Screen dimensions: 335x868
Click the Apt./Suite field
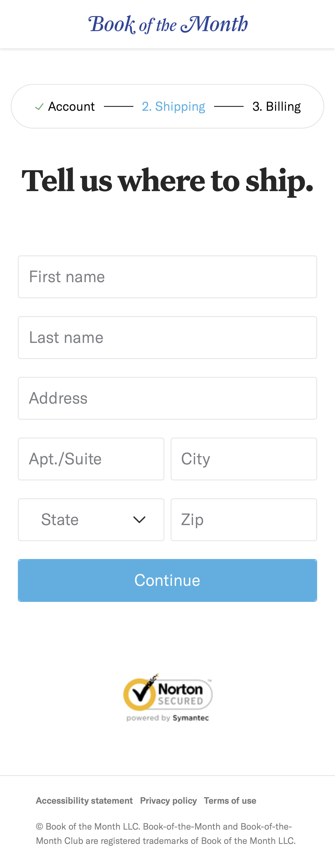pos(91,459)
